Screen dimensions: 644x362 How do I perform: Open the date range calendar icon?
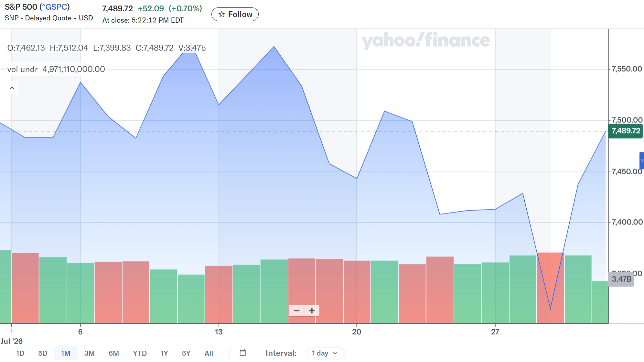(243, 353)
